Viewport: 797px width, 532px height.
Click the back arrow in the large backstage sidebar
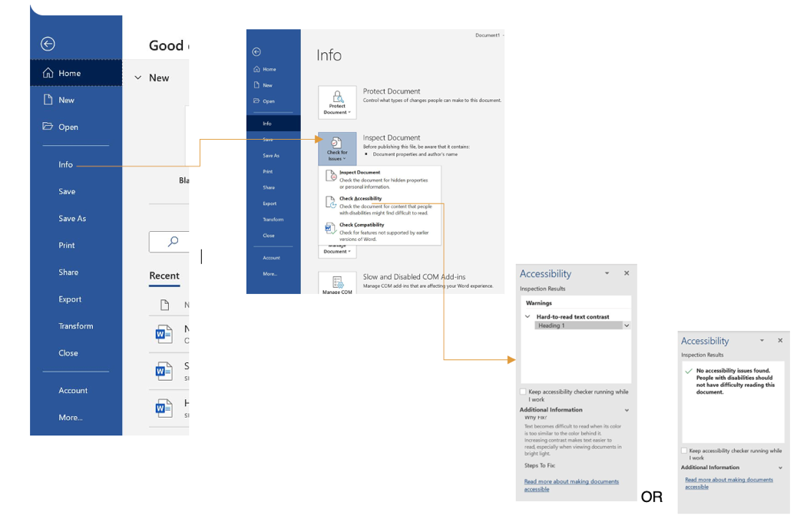[48, 45]
